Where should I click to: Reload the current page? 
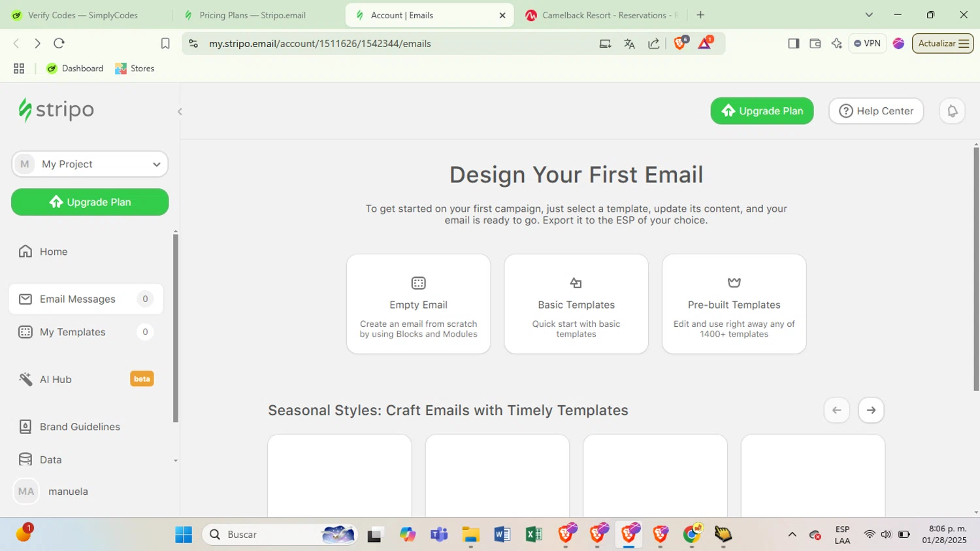tap(59, 43)
